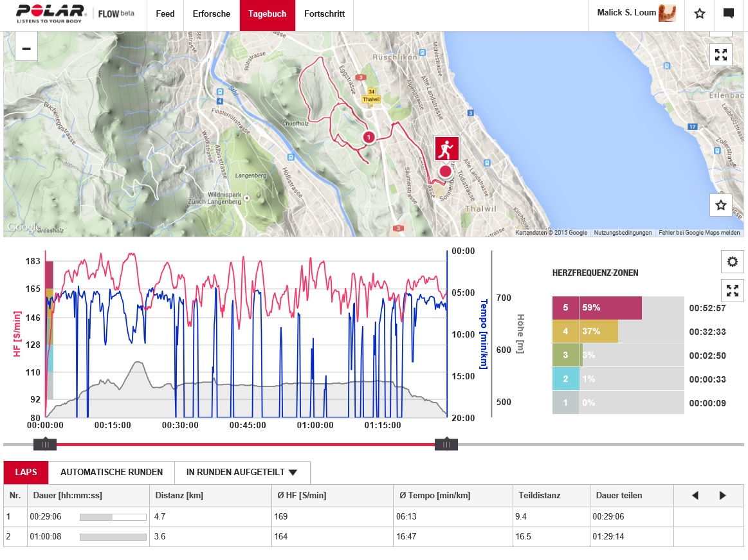The image size is (748, 560).
Task: Click the star icon on the map
Action: click(x=720, y=205)
